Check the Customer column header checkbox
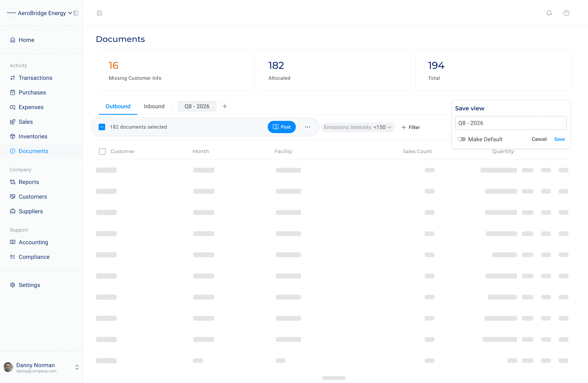The width and height of the screenshot is (588, 383). 102,151
